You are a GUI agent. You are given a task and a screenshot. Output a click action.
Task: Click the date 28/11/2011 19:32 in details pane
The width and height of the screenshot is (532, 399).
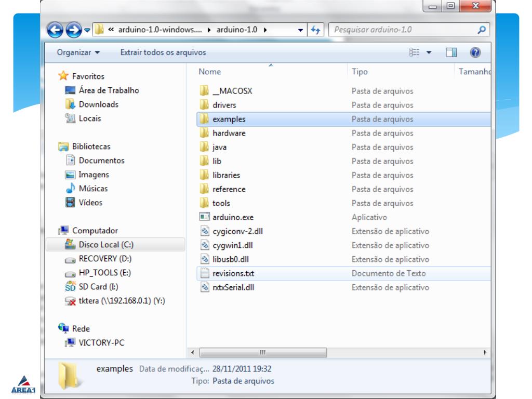click(242, 368)
